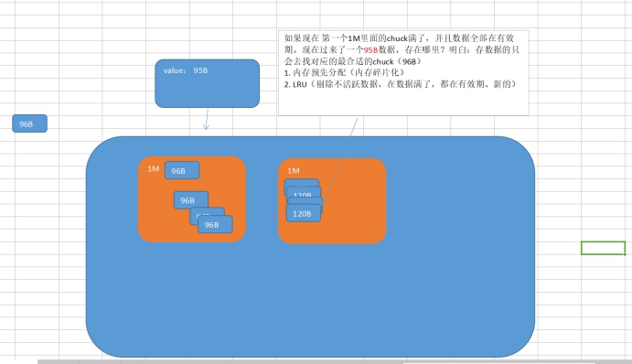Image resolution: width=632 pixels, height=364 pixels.
Task: Select the standalone 96B shape at left
Action: (x=29, y=123)
